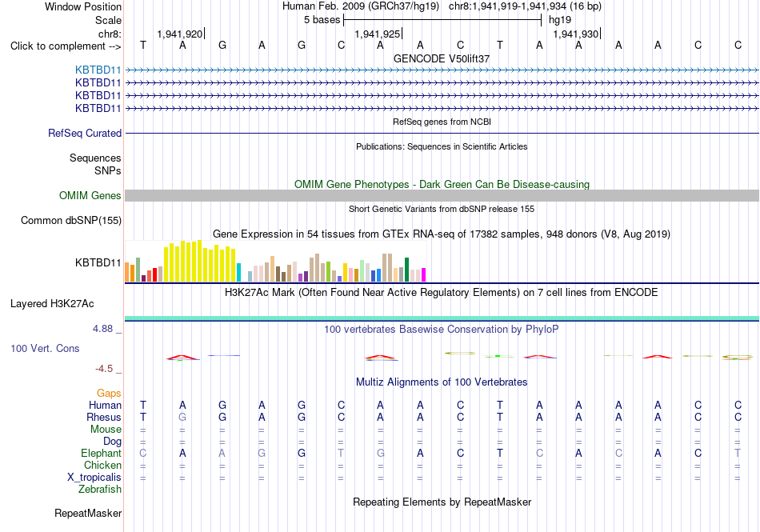Click the GTEx Gene Expression in 54 tissues title

[x=442, y=234]
